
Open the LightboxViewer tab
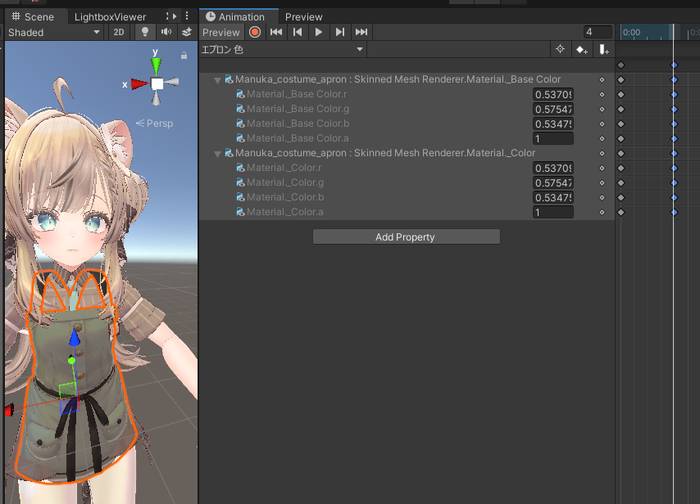pos(110,17)
